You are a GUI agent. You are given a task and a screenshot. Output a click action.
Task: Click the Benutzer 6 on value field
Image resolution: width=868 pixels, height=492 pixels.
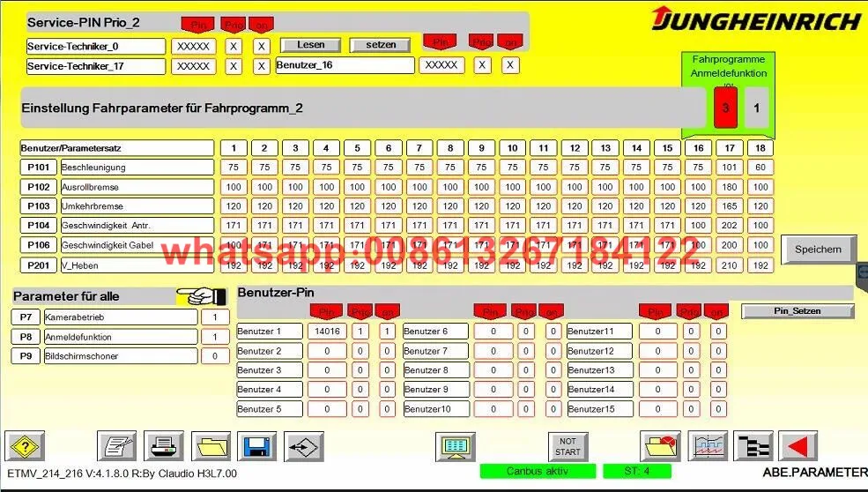553,332
